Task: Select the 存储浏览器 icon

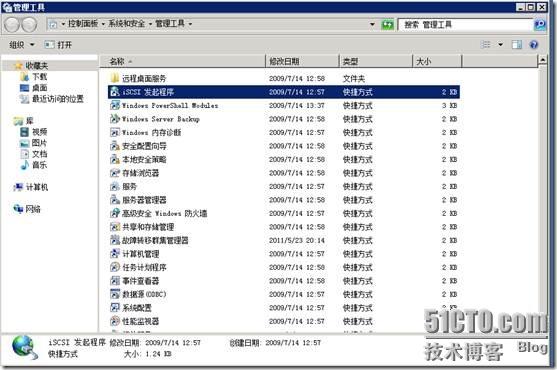Action: (114, 173)
